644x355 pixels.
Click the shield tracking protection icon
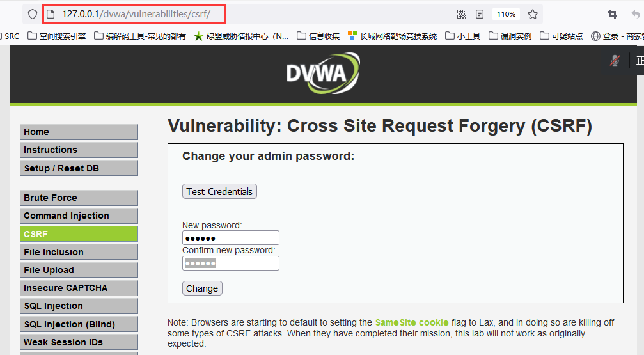pyautogui.click(x=33, y=14)
